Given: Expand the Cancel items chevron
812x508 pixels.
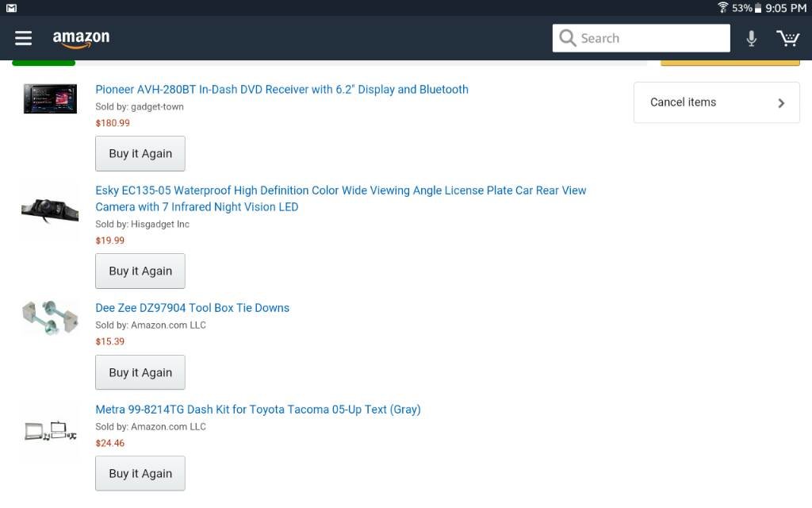Looking at the screenshot, I should tap(781, 102).
